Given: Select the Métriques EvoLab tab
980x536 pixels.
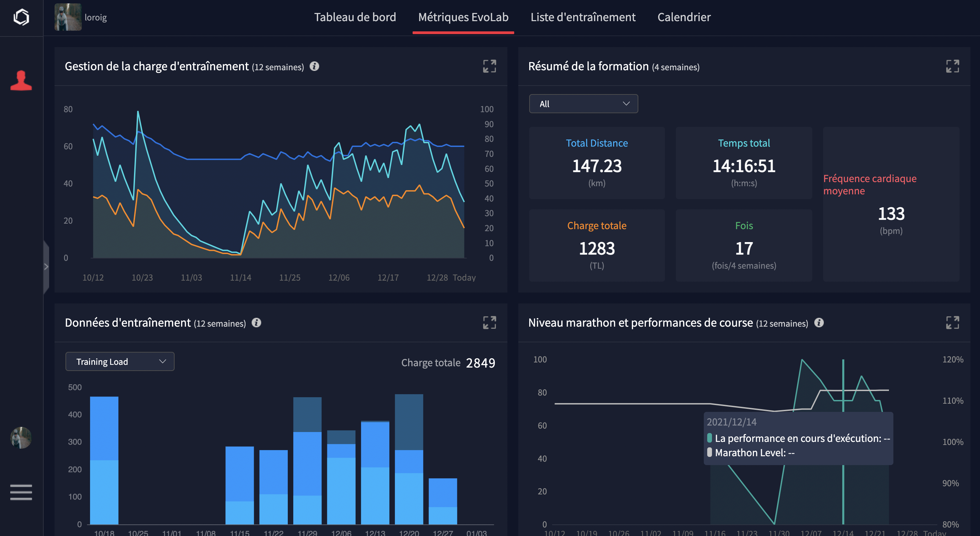Looking at the screenshot, I should point(463,17).
